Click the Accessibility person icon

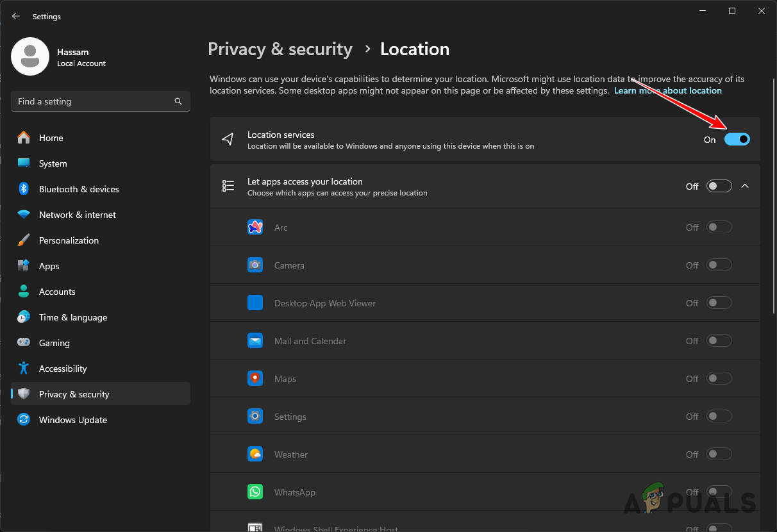coord(24,369)
